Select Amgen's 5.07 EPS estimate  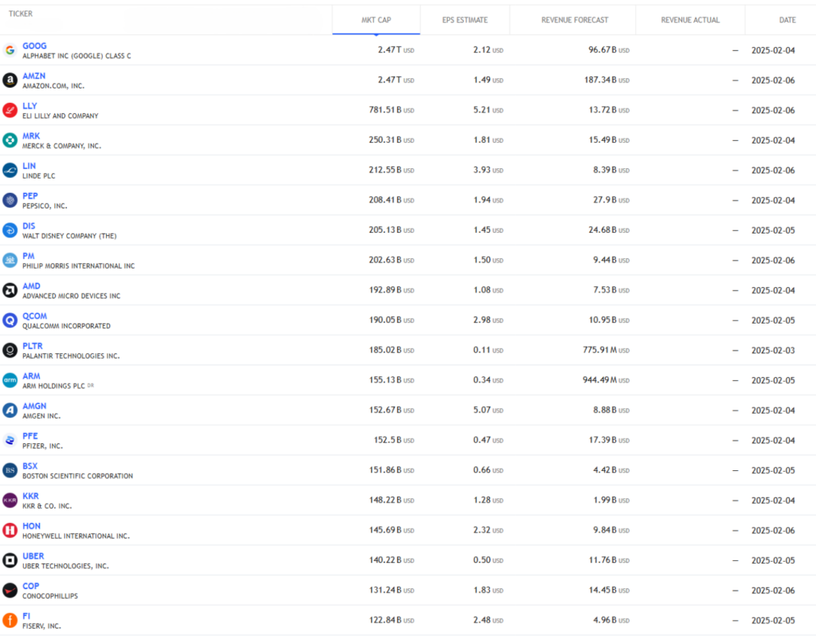(x=488, y=410)
